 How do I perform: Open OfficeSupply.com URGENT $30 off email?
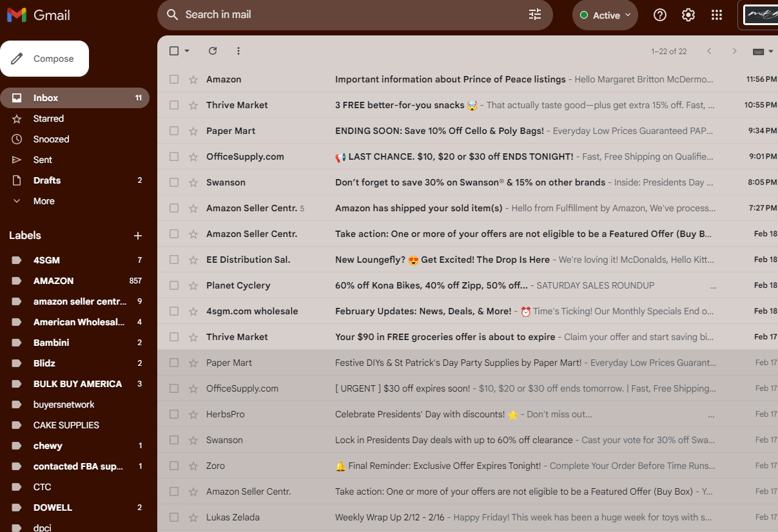click(x=467, y=388)
